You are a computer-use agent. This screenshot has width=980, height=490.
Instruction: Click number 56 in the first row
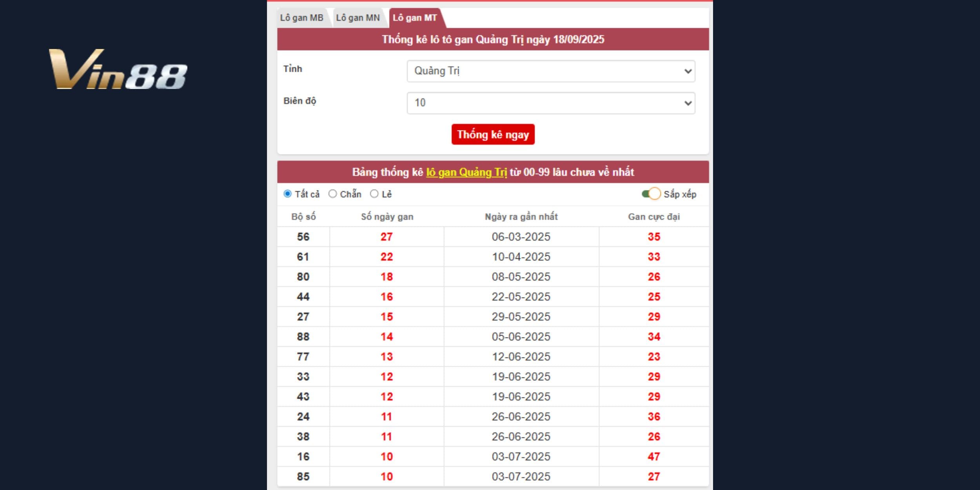(x=303, y=237)
